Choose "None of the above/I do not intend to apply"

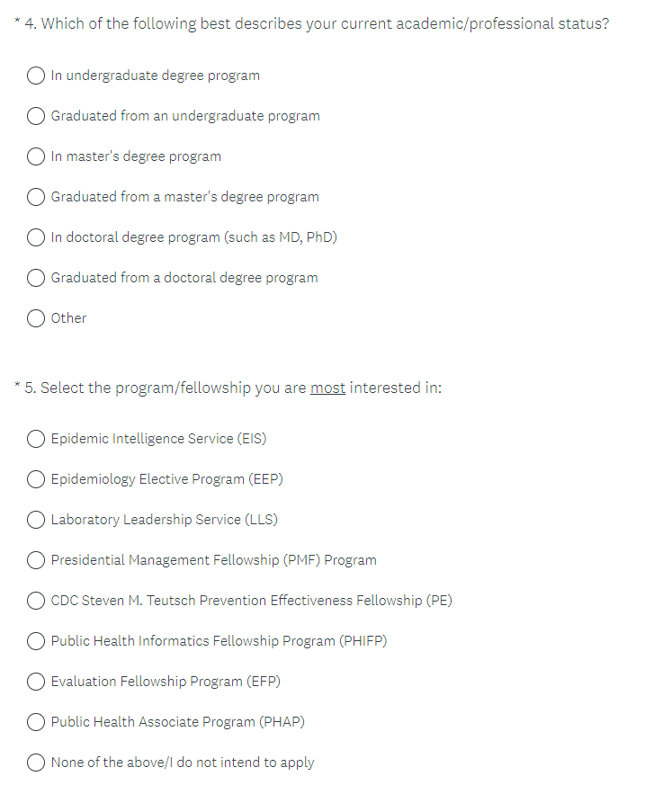point(37,763)
